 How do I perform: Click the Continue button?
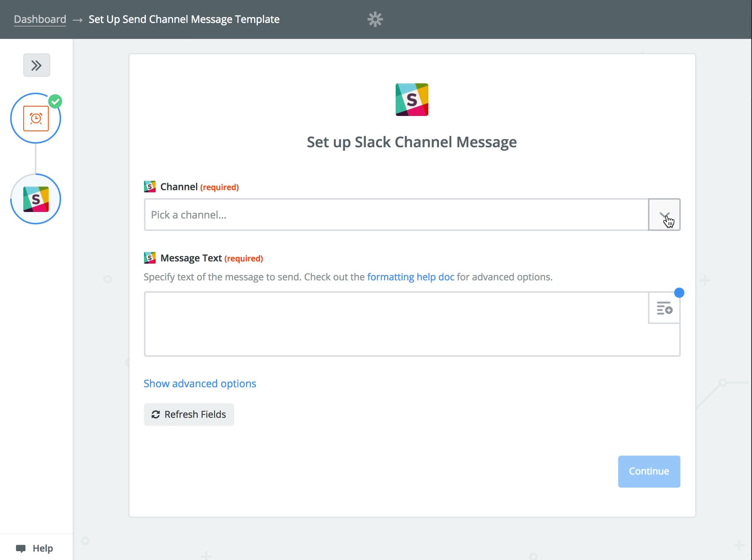[649, 472]
